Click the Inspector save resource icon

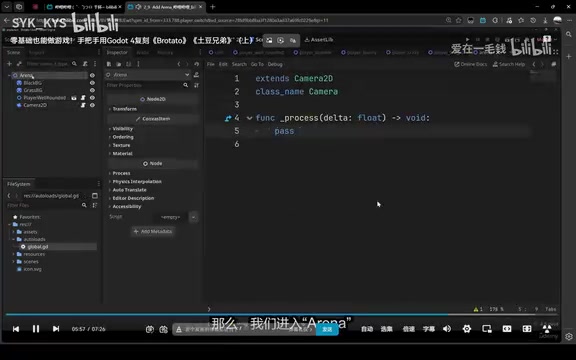tap(128, 64)
